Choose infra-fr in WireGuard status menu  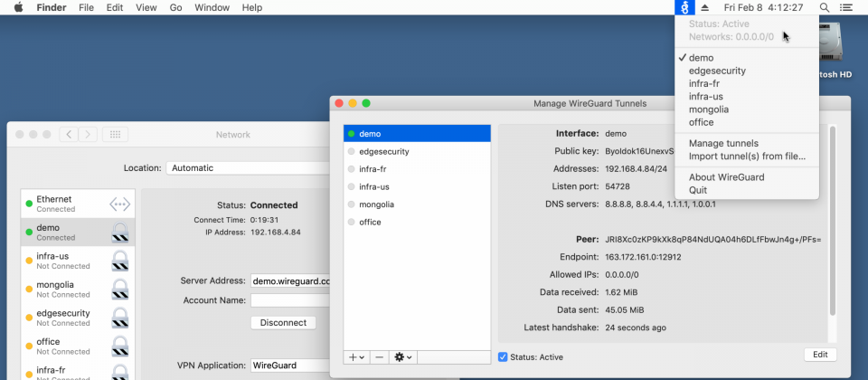click(x=746, y=83)
